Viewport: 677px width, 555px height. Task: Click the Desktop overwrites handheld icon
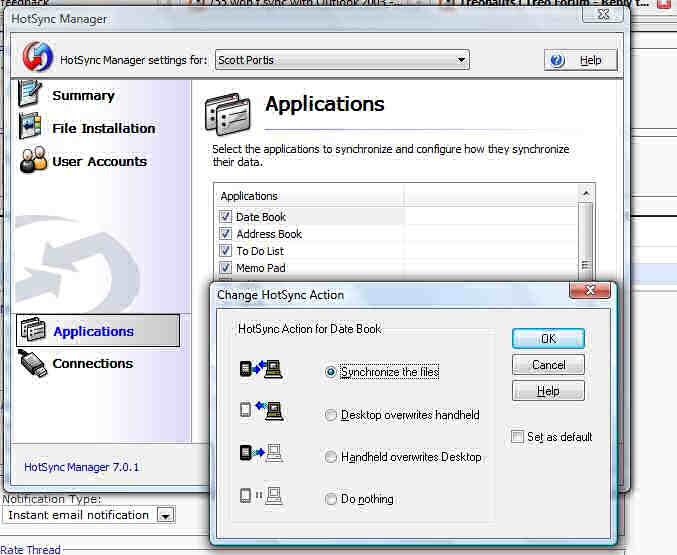261,411
